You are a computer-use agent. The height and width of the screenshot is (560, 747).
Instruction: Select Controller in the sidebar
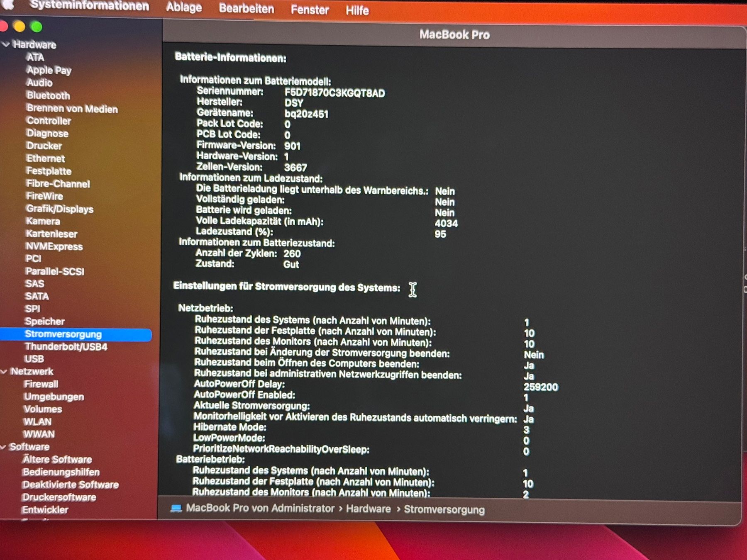(x=49, y=121)
